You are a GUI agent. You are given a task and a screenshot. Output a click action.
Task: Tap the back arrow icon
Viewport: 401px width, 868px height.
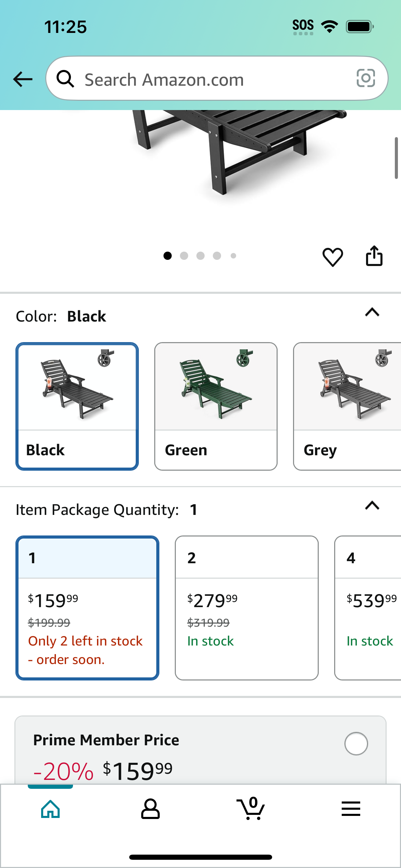tap(23, 79)
